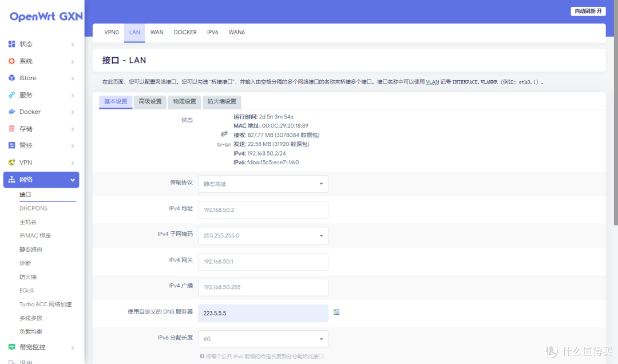Switch to the WAN interface tab
Viewport: 618px width, 364px height.
[157, 32]
